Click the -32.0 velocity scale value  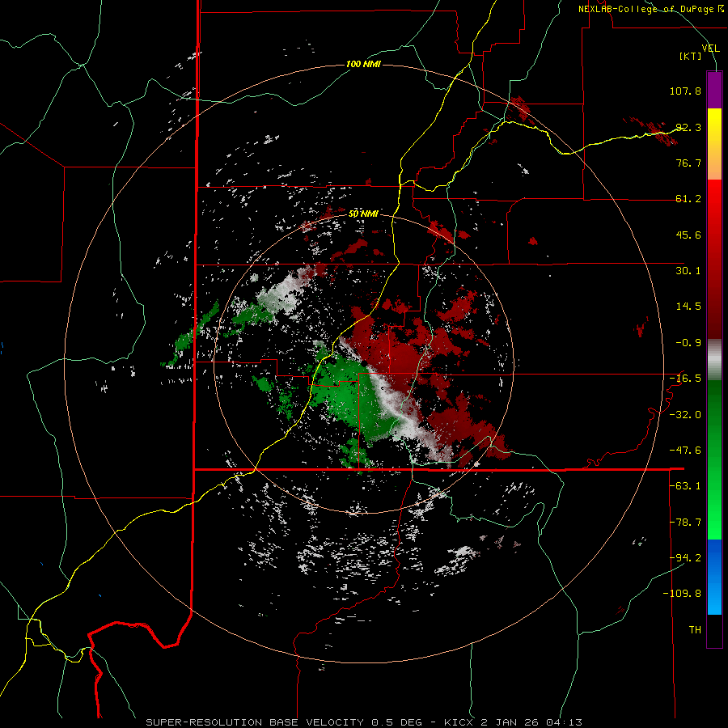[685, 415]
